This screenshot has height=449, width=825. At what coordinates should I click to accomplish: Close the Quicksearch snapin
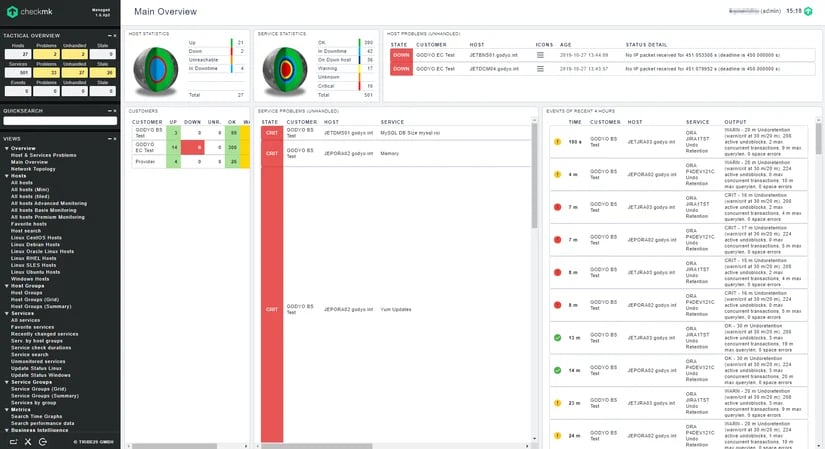pyautogui.click(x=115, y=111)
